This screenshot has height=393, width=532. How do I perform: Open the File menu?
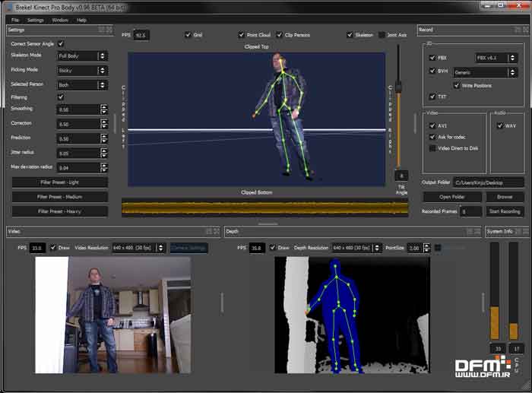pos(15,20)
